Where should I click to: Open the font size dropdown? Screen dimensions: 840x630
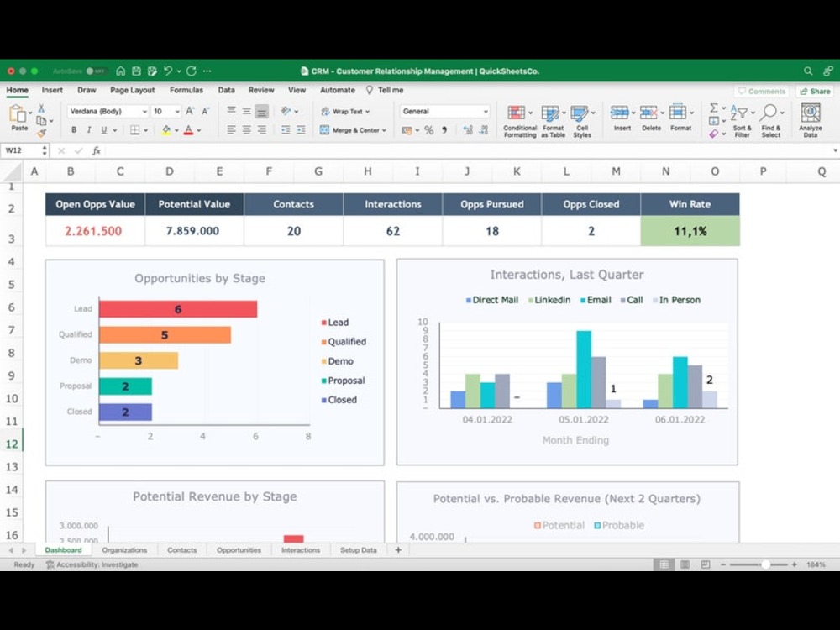click(x=176, y=112)
